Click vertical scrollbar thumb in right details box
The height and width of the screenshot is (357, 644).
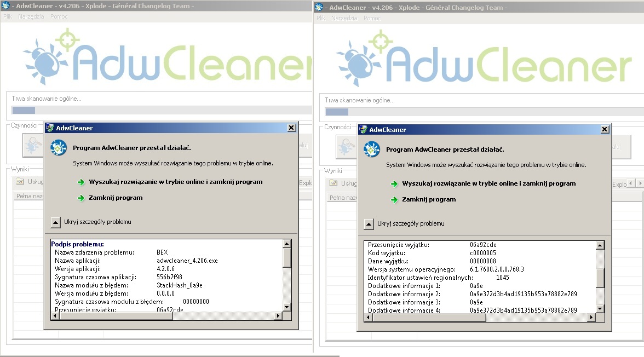click(x=600, y=278)
